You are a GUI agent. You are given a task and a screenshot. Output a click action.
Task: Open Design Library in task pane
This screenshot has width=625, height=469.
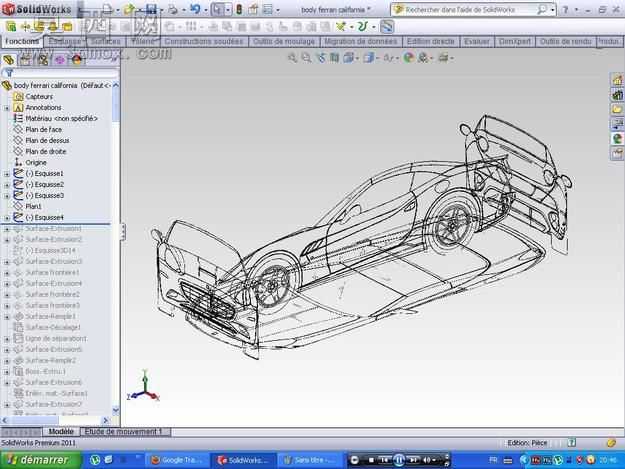(x=617, y=95)
